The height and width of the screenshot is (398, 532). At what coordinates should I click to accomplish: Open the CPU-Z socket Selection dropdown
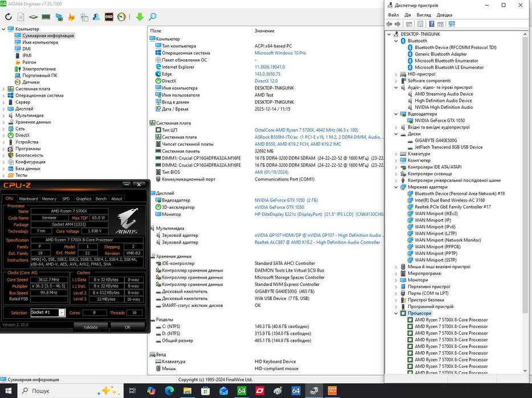point(62,313)
